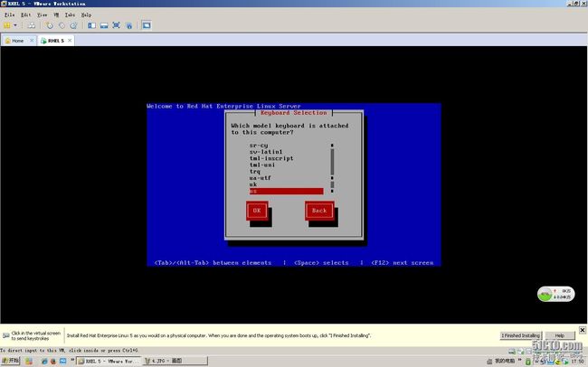The height and width of the screenshot is (367, 588).
Task: Select the uk keyboard entry
Action: pyautogui.click(x=253, y=184)
